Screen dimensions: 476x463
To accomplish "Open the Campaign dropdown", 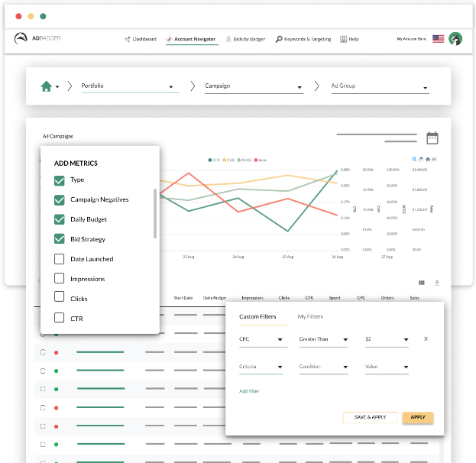I will [x=254, y=86].
